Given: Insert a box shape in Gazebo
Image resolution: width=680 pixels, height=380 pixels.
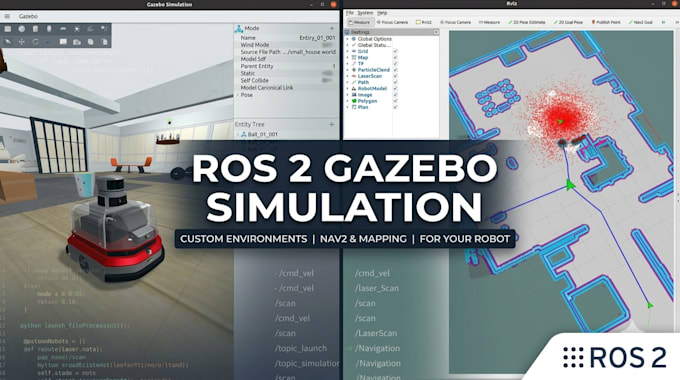Looking at the screenshot, I should tap(8, 29).
